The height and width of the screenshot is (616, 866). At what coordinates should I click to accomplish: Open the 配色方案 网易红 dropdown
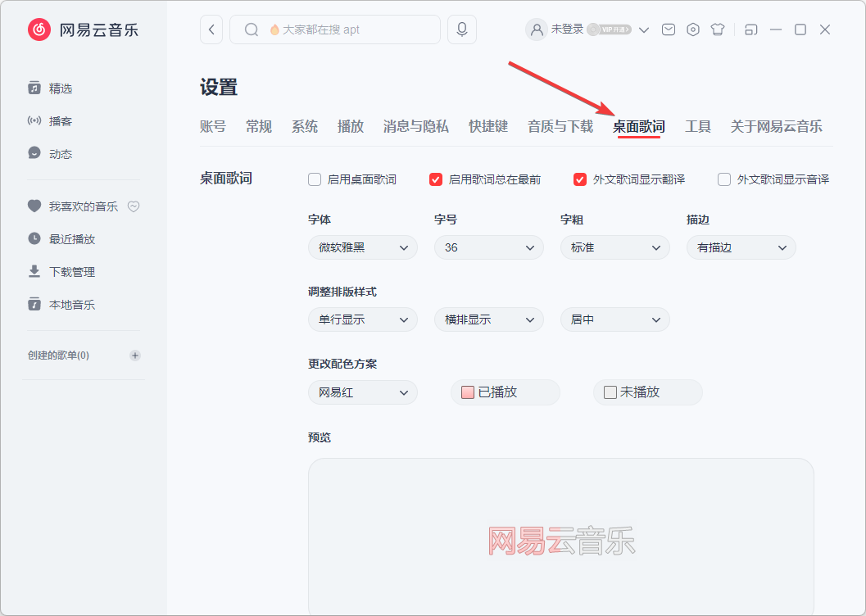point(362,392)
